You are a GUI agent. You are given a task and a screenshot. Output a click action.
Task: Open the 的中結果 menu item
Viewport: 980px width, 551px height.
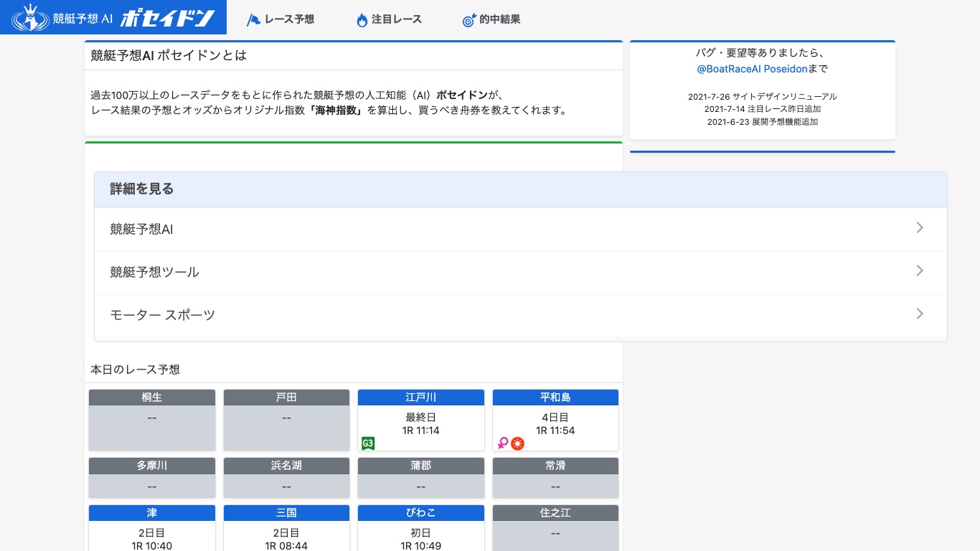tap(491, 19)
